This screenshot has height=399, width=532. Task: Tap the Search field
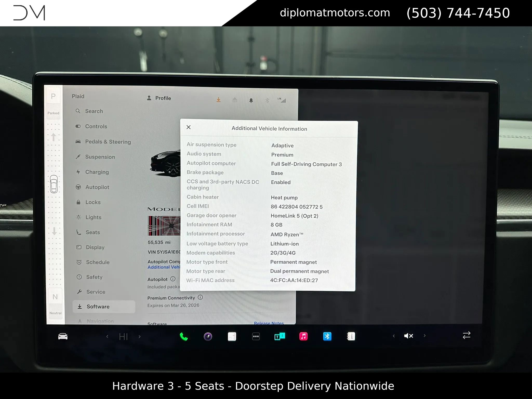(x=94, y=111)
